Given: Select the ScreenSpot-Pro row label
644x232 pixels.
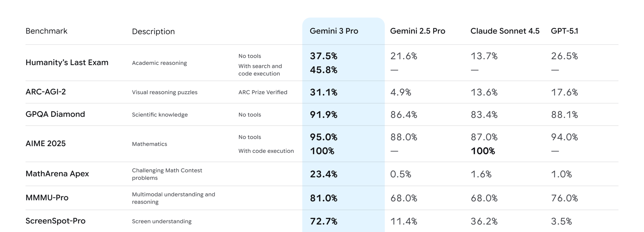Looking at the screenshot, I should tap(55, 221).
